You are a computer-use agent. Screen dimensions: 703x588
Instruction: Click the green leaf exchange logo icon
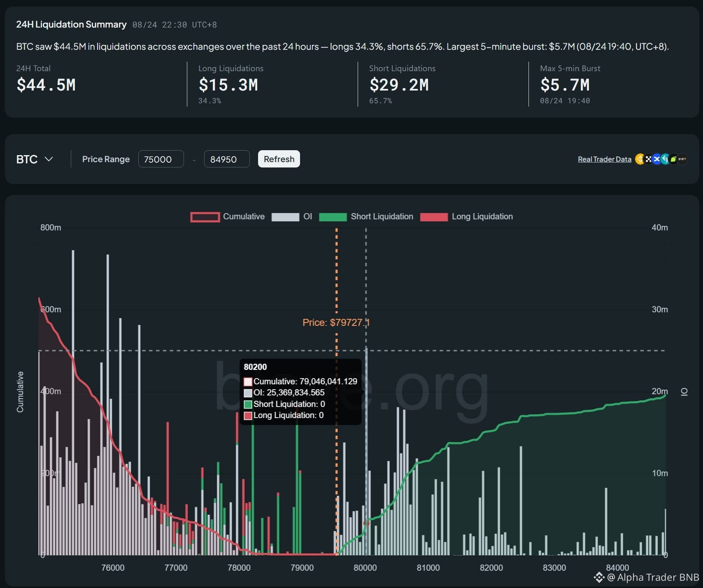674,159
